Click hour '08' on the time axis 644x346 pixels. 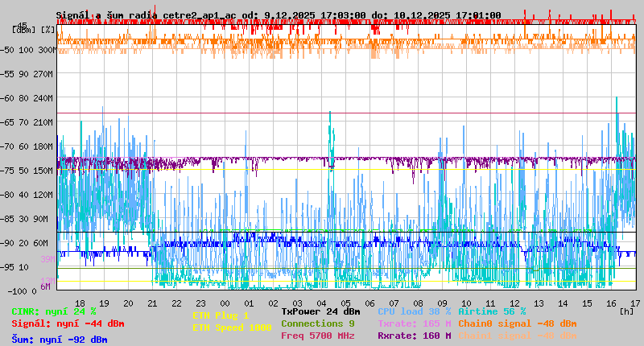(x=418, y=303)
